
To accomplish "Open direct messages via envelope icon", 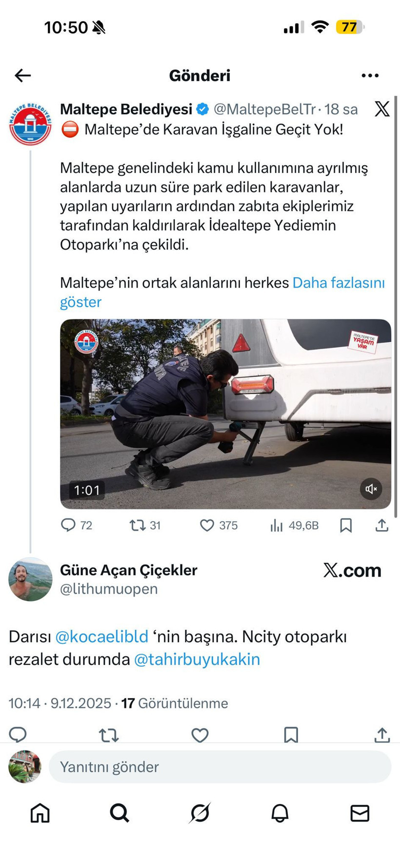I will (x=360, y=813).
